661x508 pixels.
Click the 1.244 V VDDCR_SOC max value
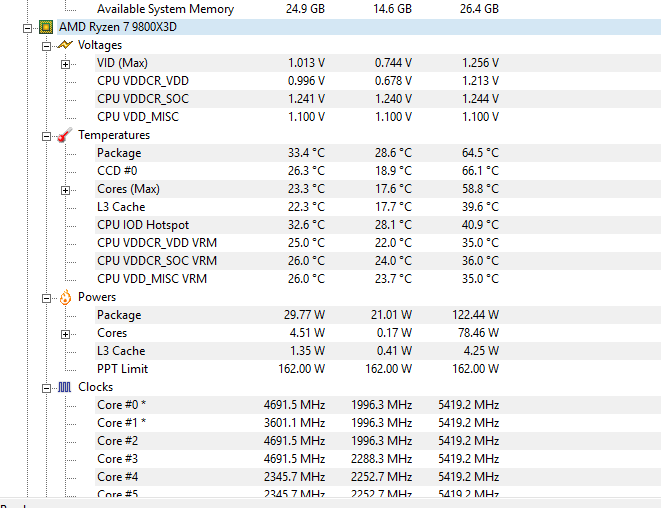[x=481, y=99]
